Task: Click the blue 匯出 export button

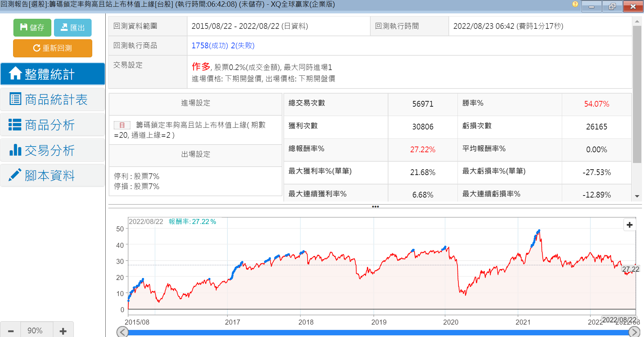Action: pos(72,27)
